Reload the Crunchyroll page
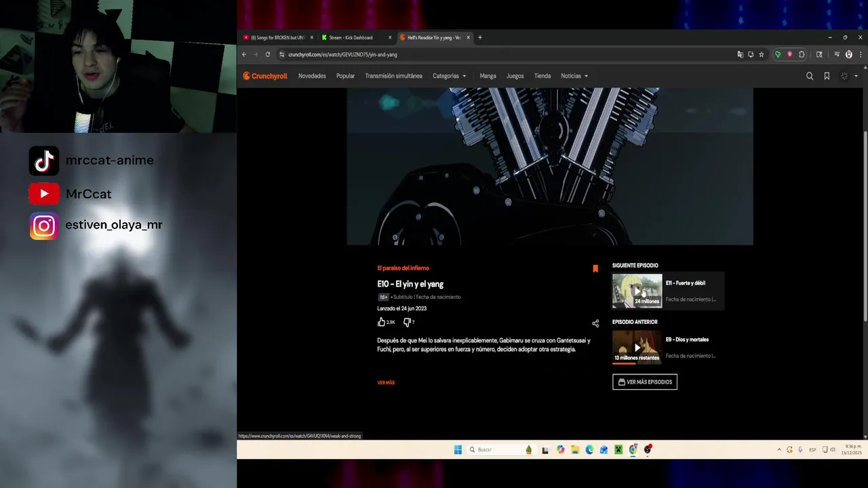This screenshot has height=488, width=868. point(267,54)
